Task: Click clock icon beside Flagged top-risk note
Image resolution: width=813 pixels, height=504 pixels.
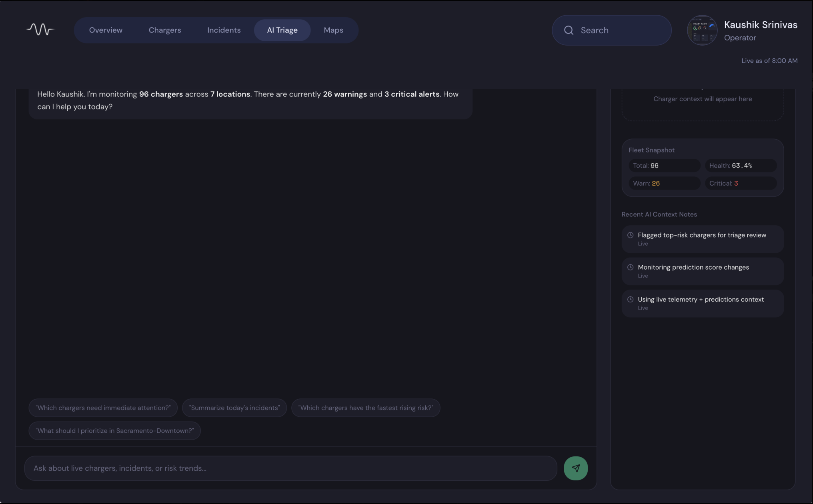Action: coord(630,235)
